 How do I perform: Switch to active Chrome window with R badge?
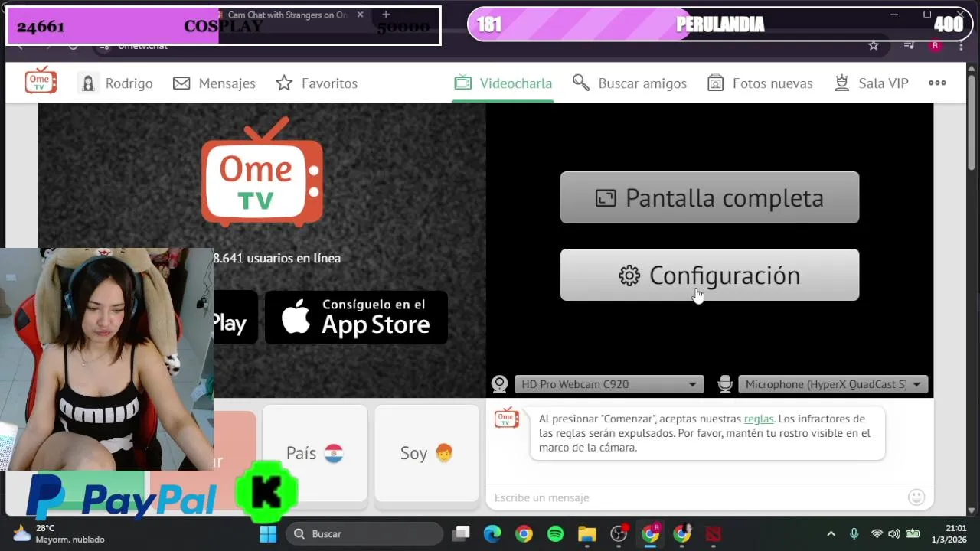click(x=650, y=533)
